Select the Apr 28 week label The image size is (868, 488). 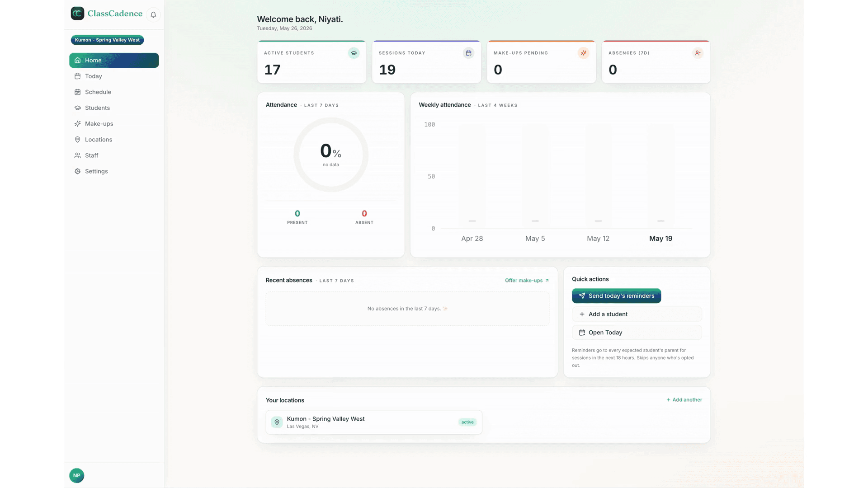[472, 239]
